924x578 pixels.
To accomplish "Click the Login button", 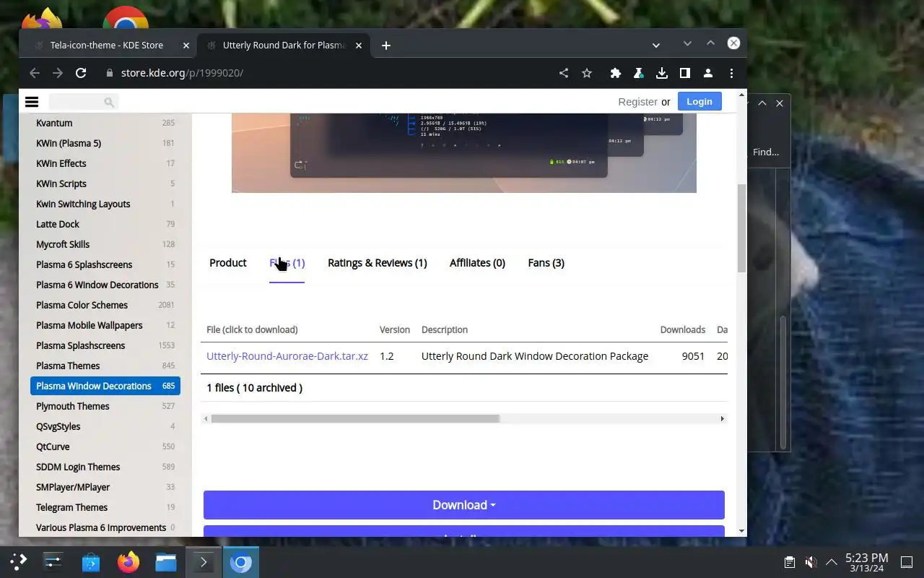I will [x=699, y=102].
